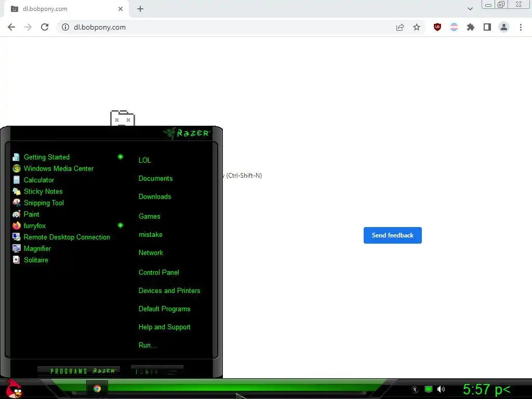The width and height of the screenshot is (532, 399).
Task: Show hidden tray icons arrow
Action: 415,390
